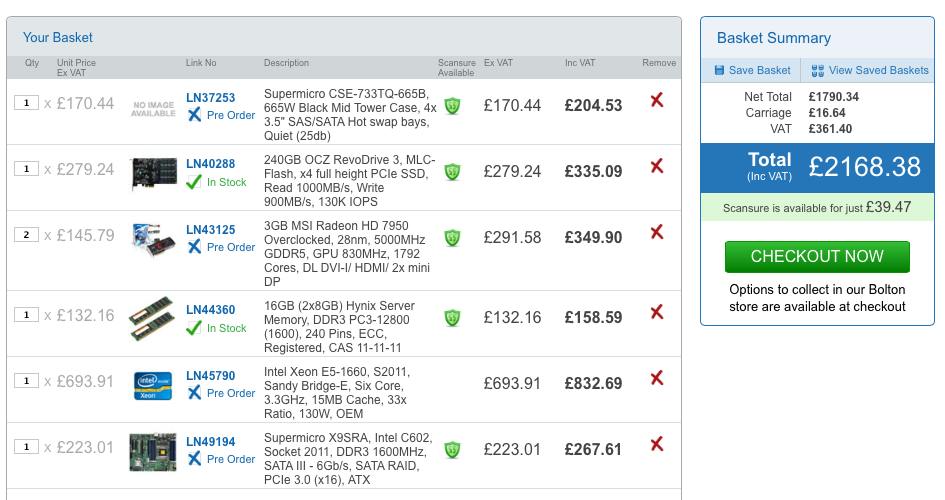945x500 pixels.
Task: Click the Bolton store collection note
Action: (817, 298)
